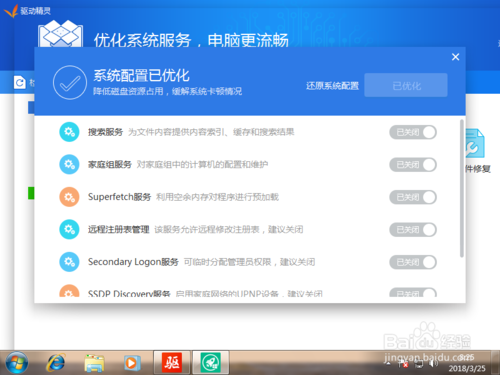Toggle the 家庭组服务 switch
Screen dimensions: 500x375
tap(413, 165)
